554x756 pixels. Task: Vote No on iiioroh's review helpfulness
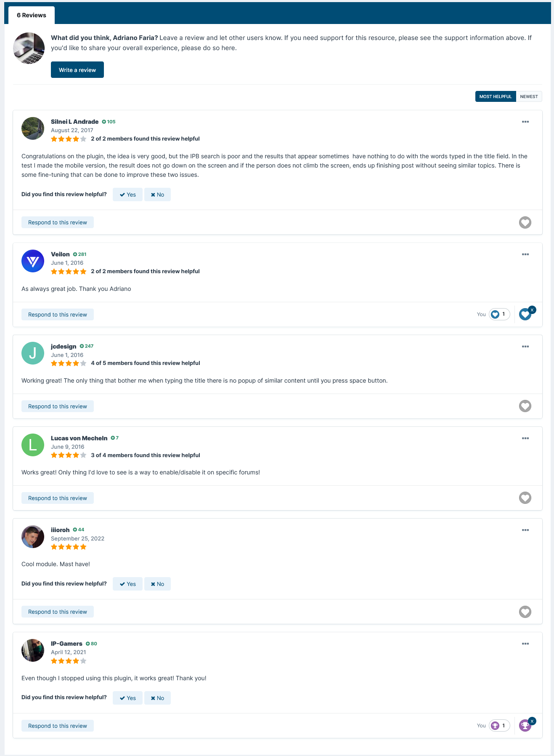click(x=157, y=584)
